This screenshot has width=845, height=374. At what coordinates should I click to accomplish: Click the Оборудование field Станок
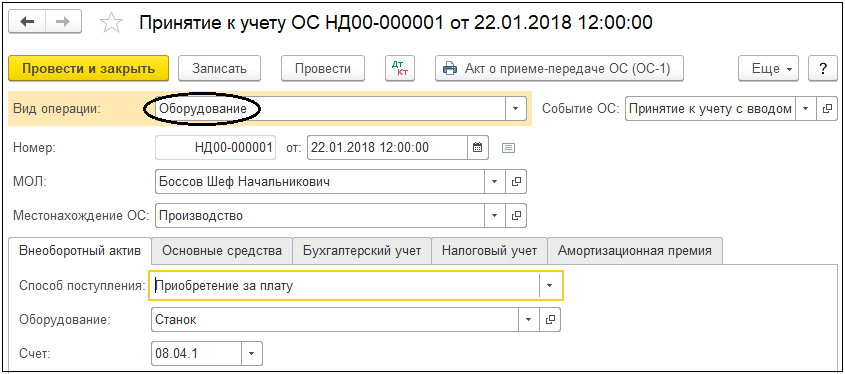(x=335, y=320)
